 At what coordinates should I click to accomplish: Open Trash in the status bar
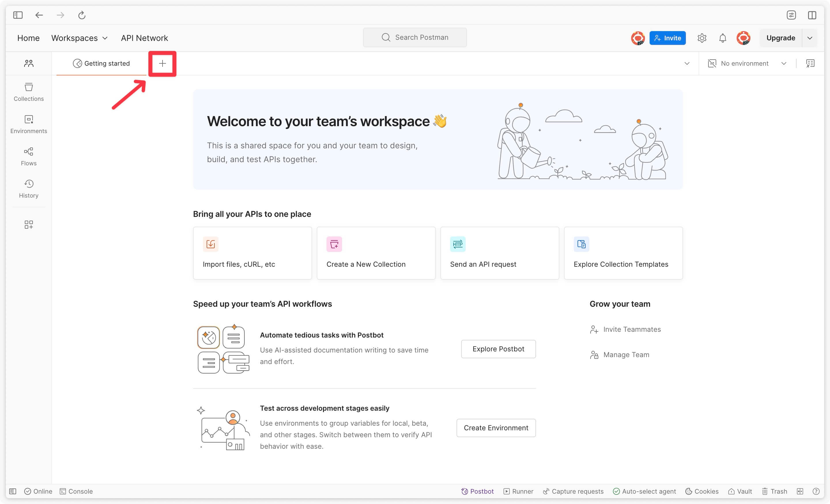775,491
